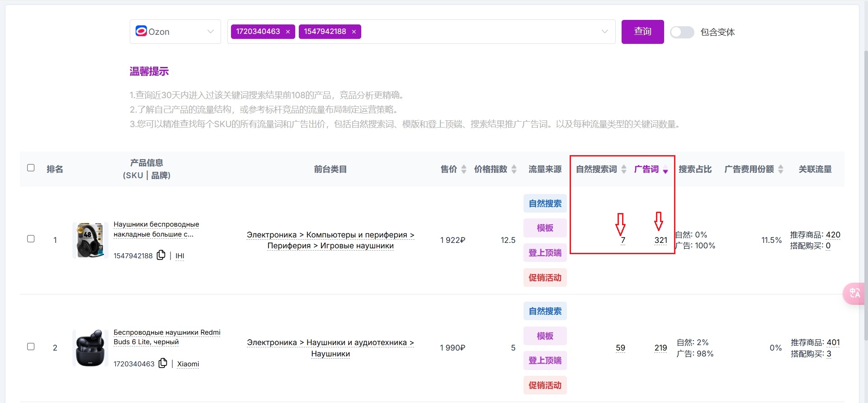The image size is (868, 403).
Task: Expand the SKU selector dropdown arrow
Action: point(605,32)
